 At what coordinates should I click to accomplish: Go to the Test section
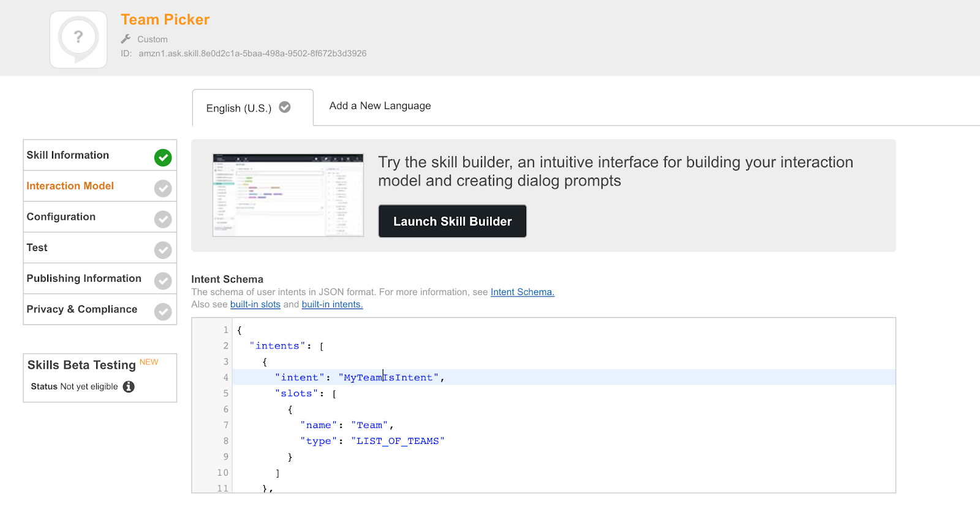(x=100, y=248)
